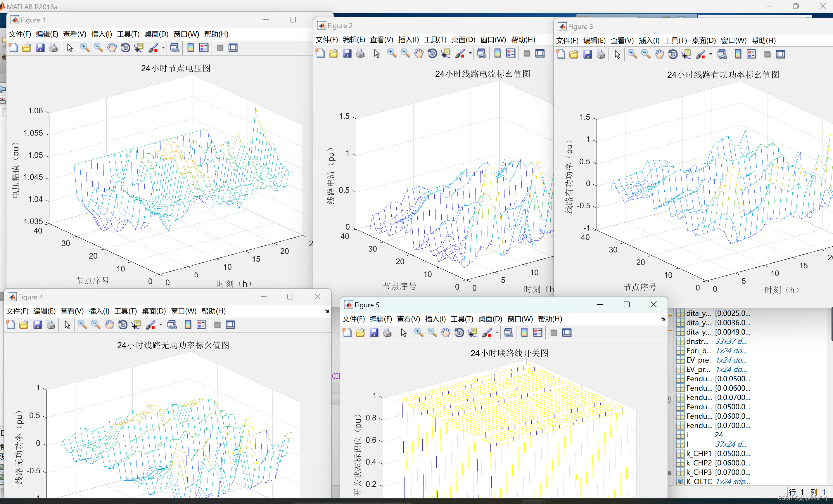Image resolution: width=833 pixels, height=504 pixels.
Task: Expand brush color dropdown arrow in Figure 1
Action: [x=163, y=48]
